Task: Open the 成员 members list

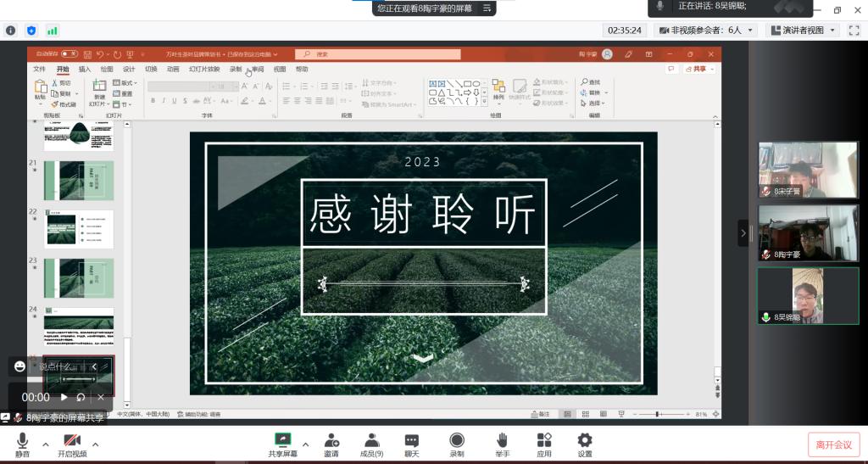Action: click(371, 440)
